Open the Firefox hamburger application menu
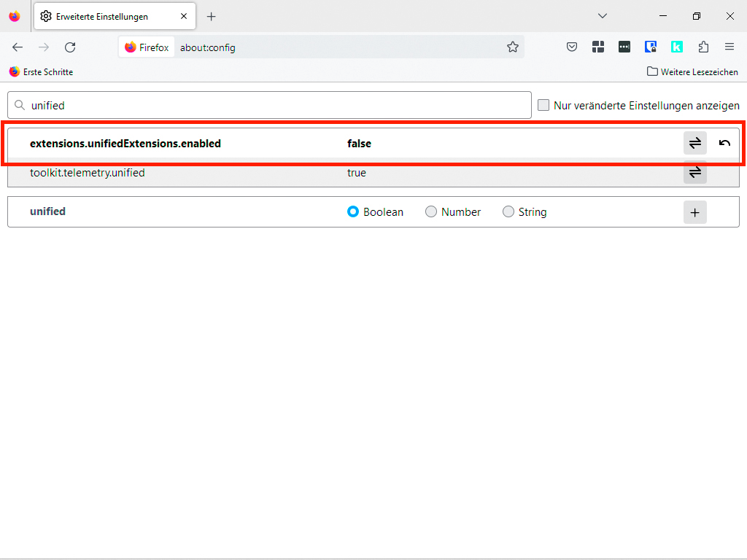The image size is (747, 560). click(x=729, y=47)
